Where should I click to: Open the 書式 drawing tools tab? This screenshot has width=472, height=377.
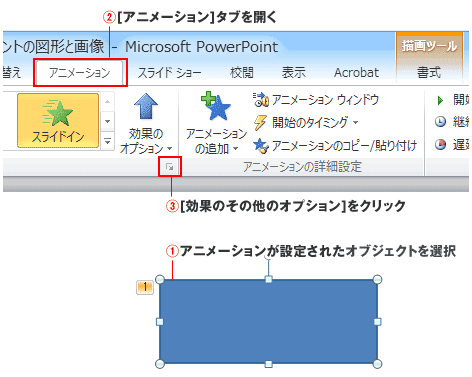pyautogui.click(x=429, y=72)
